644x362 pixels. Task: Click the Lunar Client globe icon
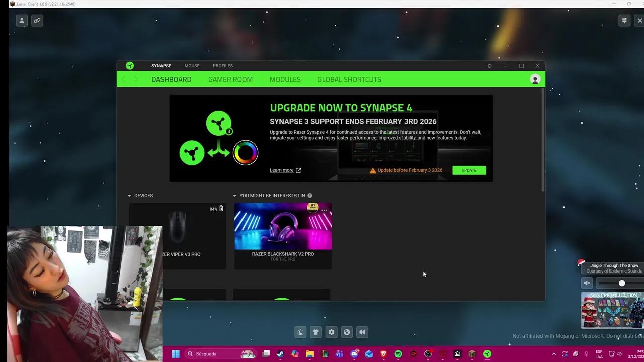[347, 332]
